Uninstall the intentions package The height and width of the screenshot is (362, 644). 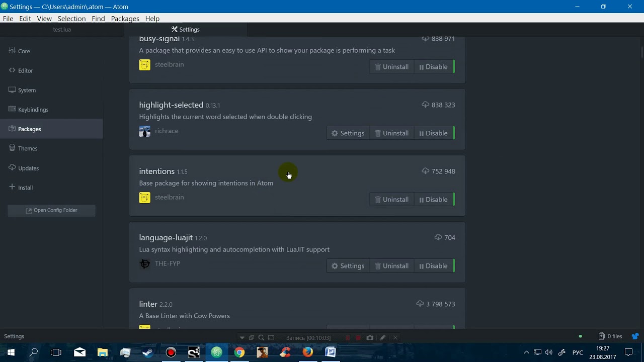tap(392, 200)
